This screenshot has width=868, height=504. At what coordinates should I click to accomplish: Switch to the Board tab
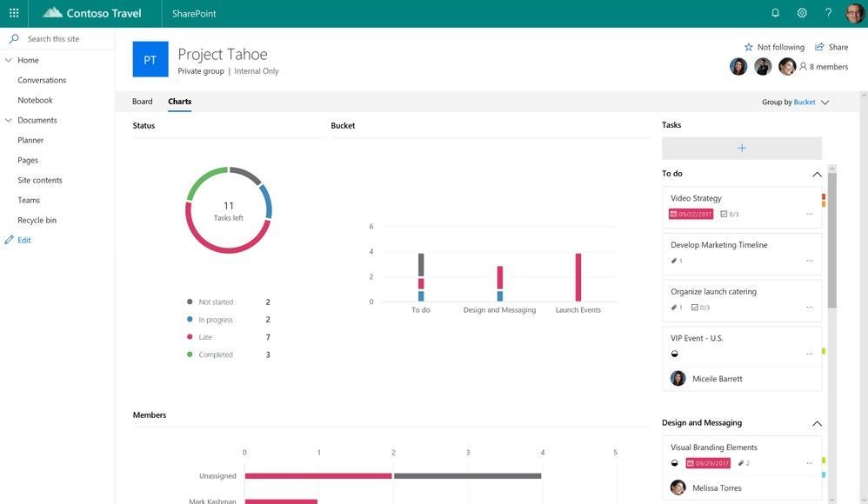[x=143, y=102]
